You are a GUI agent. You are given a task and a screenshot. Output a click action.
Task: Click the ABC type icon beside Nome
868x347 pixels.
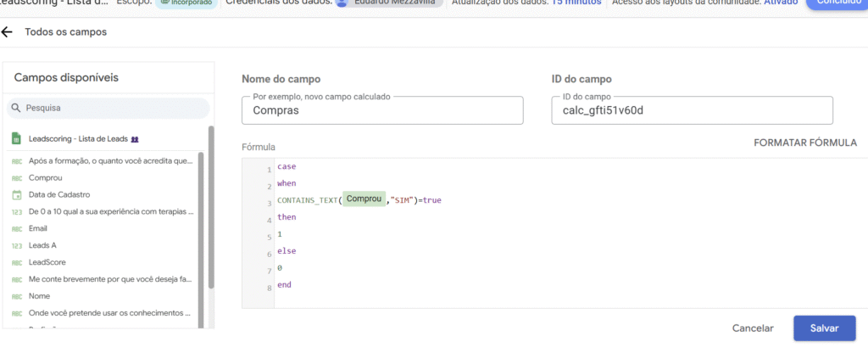16,296
